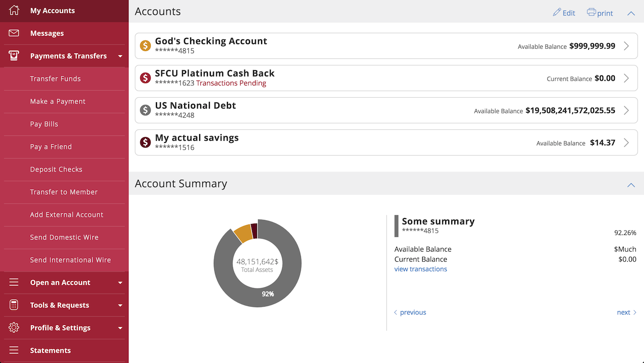This screenshot has width=644, height=363.
Task: Click the $999,999.99 available balance
Action: [592, 46]
